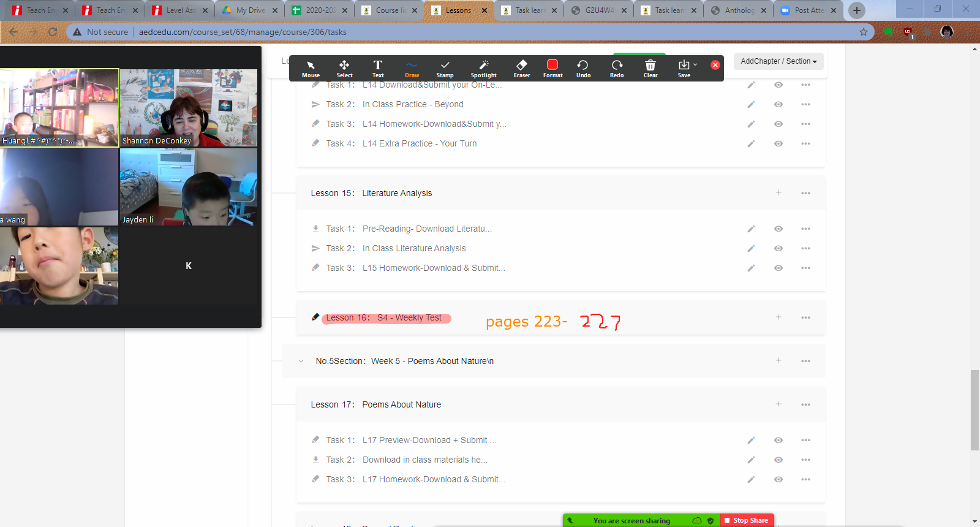Toggle visibility of Pre-Reading Download task

click(x=778, y=229)
